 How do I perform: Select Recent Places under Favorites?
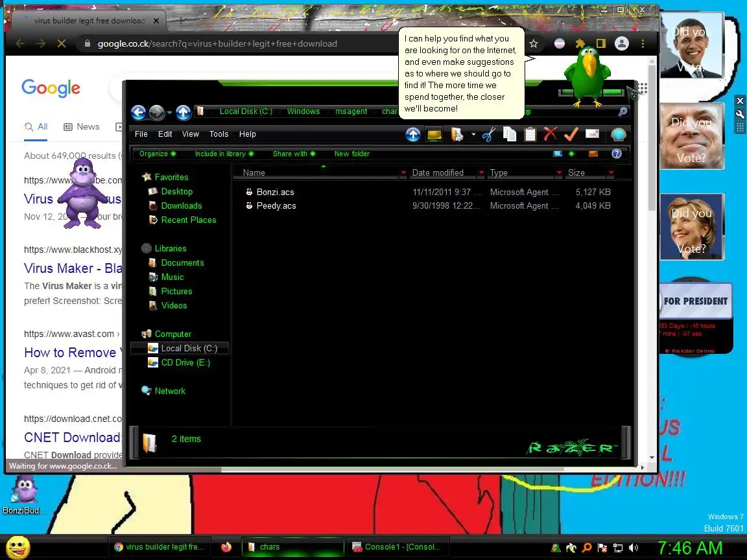[x=189, y=220]
